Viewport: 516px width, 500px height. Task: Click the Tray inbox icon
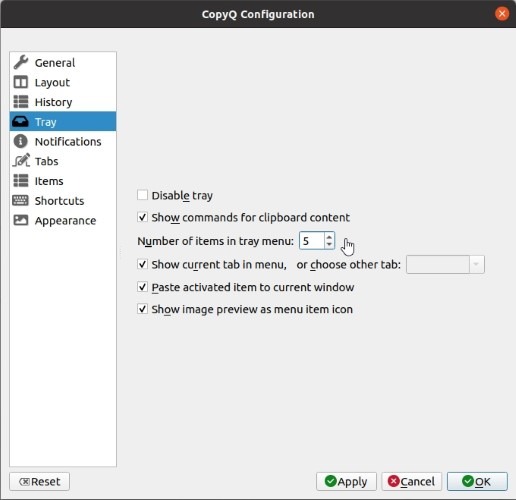coord(20,122)
